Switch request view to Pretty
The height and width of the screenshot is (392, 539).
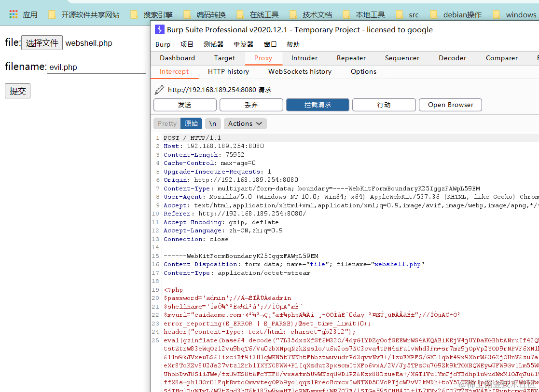tap(167, 124)
